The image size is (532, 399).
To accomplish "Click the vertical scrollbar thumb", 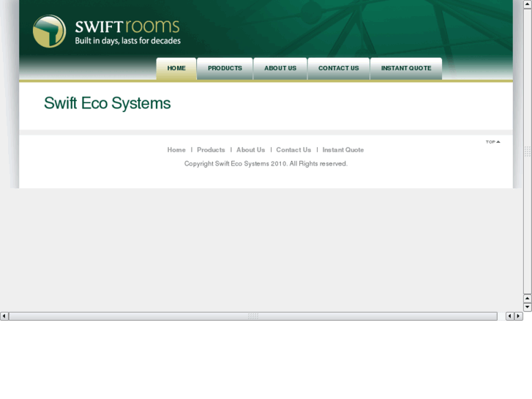I will point(528,151).
